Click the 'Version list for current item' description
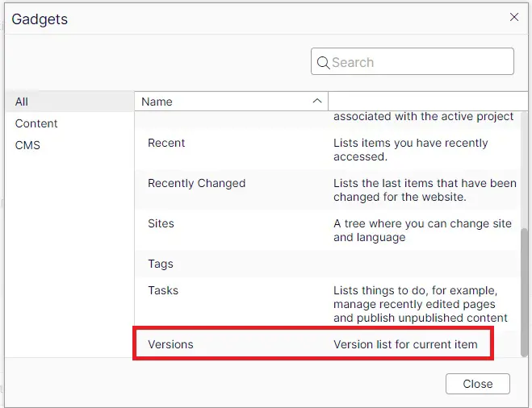 point(405,344)
